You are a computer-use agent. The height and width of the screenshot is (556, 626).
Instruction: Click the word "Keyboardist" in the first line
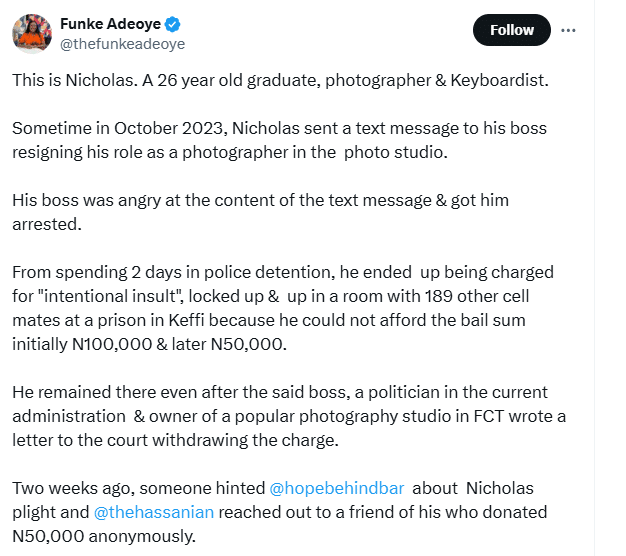[504, 80]
